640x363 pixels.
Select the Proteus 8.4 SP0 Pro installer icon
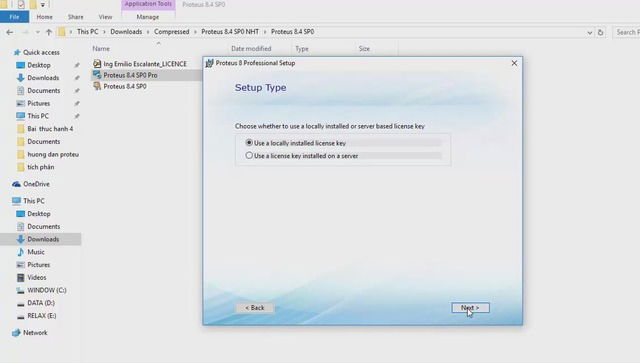click(x=97, y=75)
